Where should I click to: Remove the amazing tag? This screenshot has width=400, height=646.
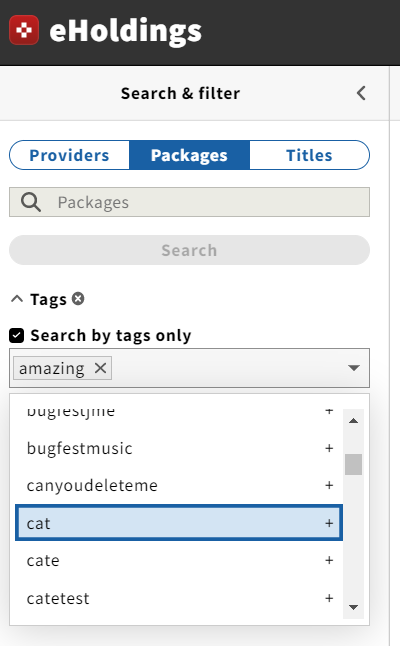(101, 368)
